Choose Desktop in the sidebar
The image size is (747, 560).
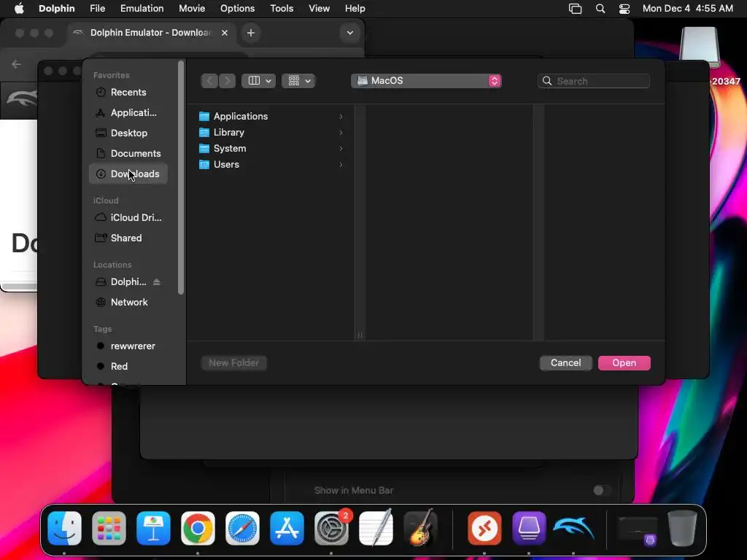tap(128, 133)
